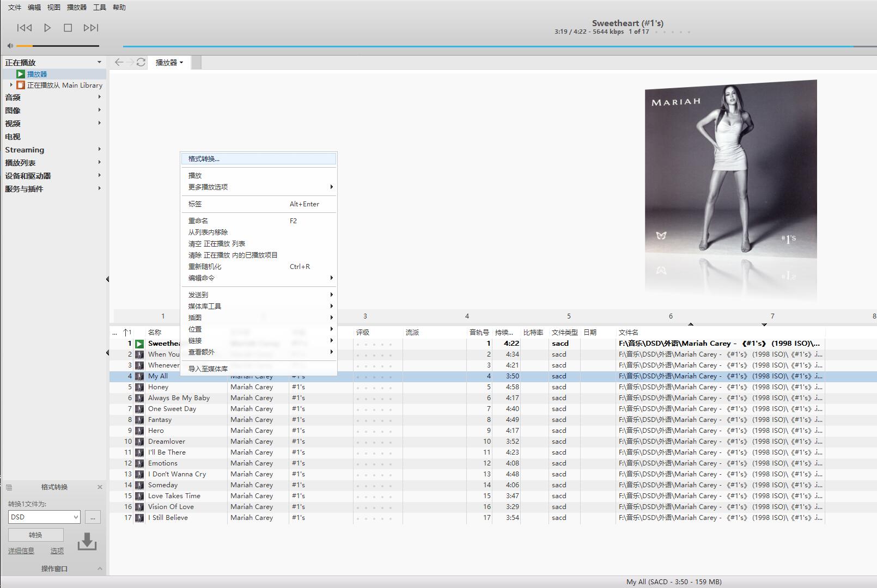Mute using the speaker volume icon

point(10,46)
